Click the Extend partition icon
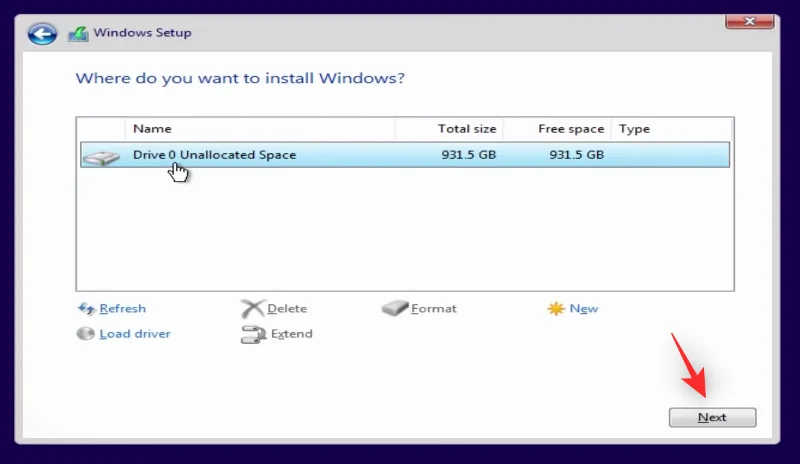This screenshot has height=464, width=800. point(253,334)
